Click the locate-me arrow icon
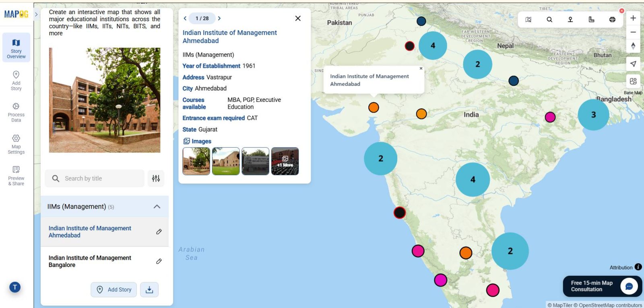 [x=633, y=64]
